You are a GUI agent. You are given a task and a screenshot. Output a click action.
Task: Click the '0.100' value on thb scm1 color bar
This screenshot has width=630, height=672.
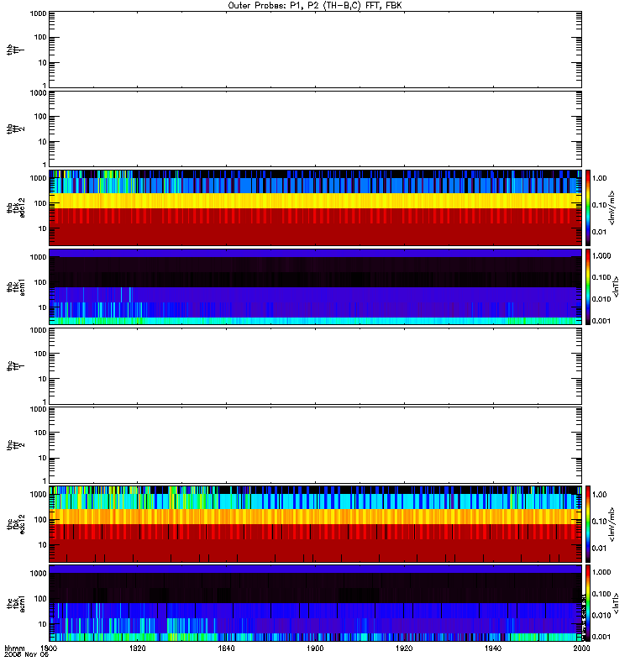coord(601,277)
